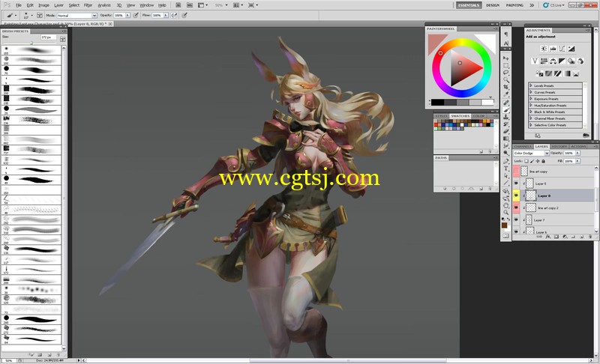Open the CS Live menu
Viewport: 600px width, 364px height.
pos(553,5)
